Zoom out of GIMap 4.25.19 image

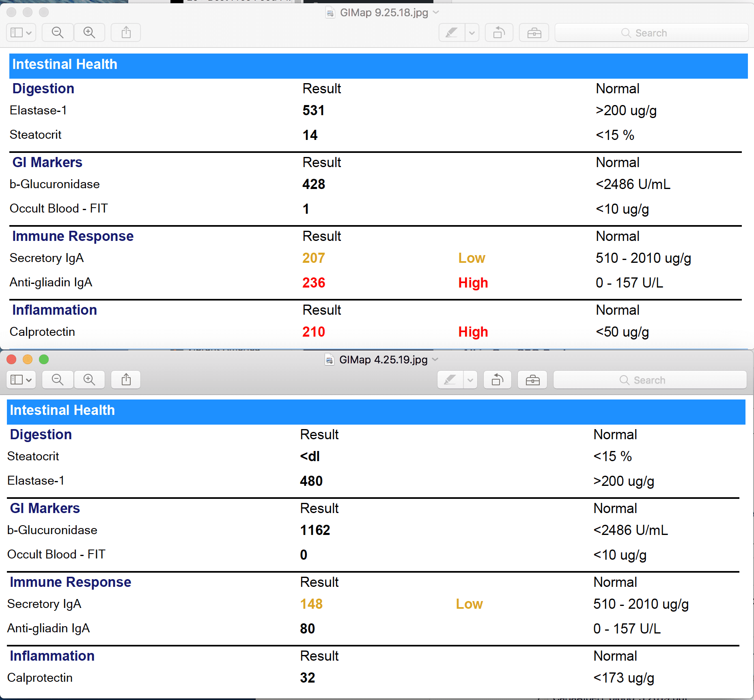click(x=57, y=380)
